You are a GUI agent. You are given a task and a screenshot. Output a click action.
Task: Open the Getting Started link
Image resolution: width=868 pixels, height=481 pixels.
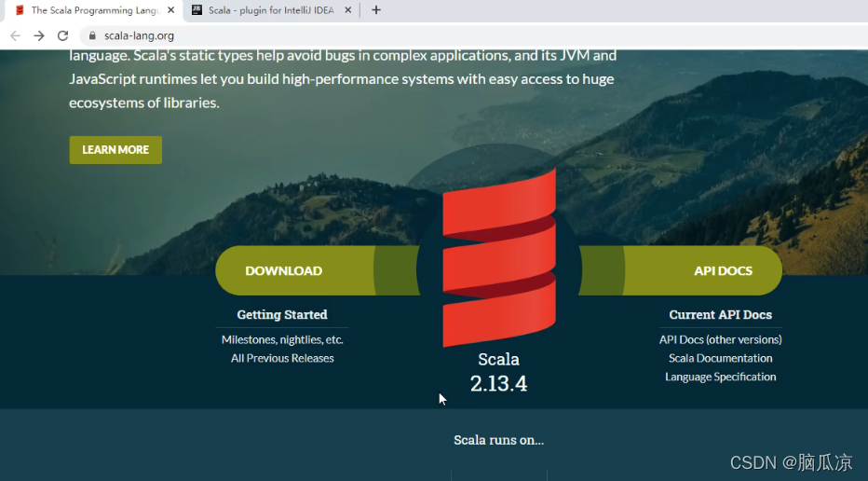(x=282, y=315)
